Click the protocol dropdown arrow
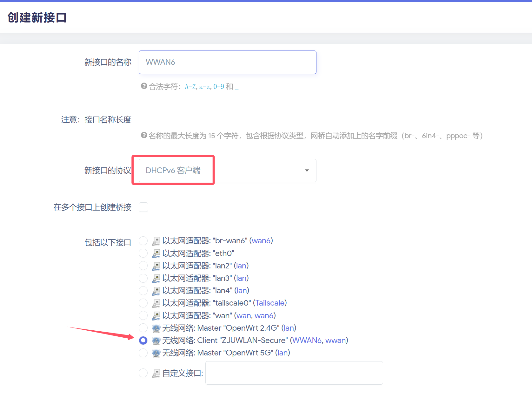This screenshot has width=532, height=398. coord(307,171)
